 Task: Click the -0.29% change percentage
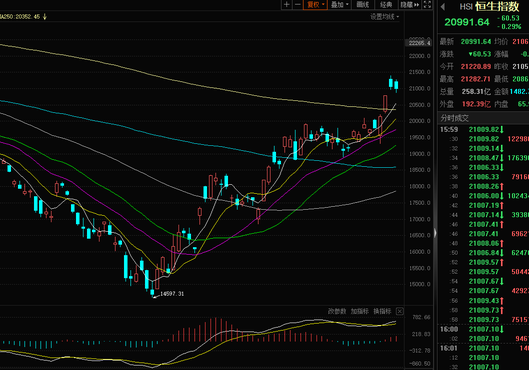(x=509, y=26)
